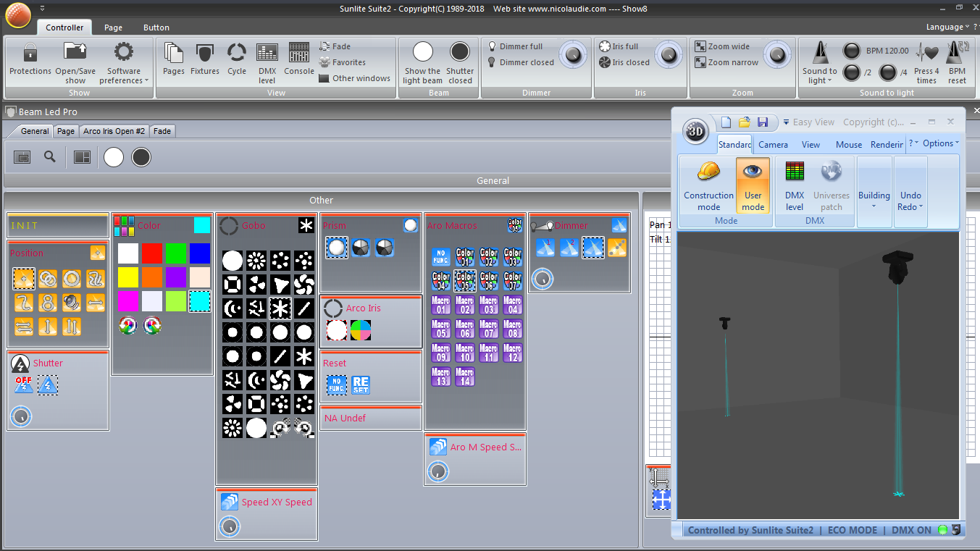
Task: Open DMX level in the Easy View window
Action: click(x=795, y=185)
